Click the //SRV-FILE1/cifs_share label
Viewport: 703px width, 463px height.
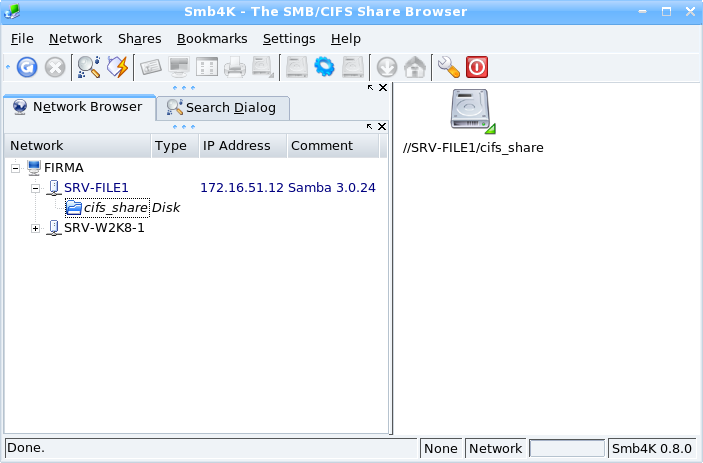point(473,148)
